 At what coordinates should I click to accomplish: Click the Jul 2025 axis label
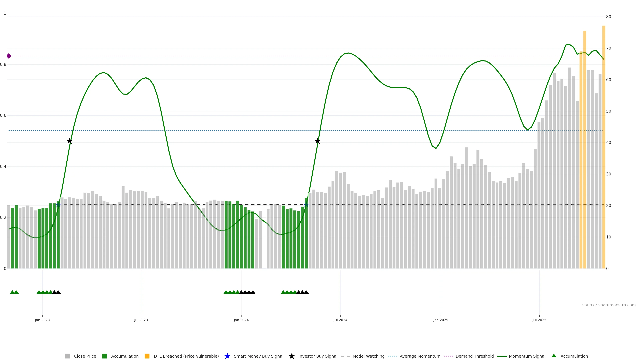pos(539,320)
